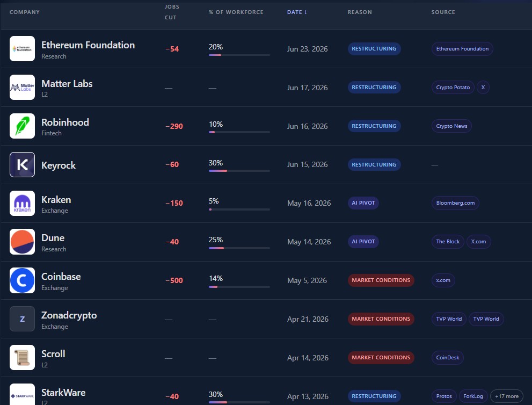Screen dimensions: 532x405
Task: Open the CoinDesk source for Scroll
Action: point(447,358)
